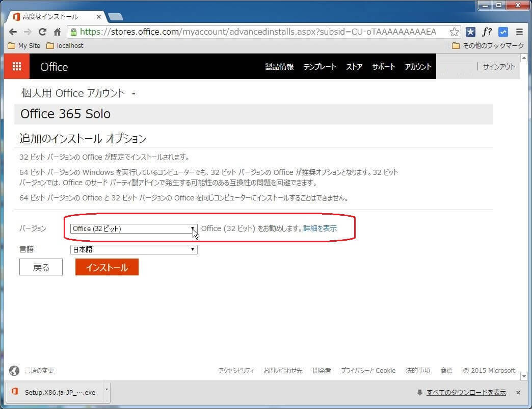This screenshot has width=532, height=409.
Task: Bookmark this page with the star icon
Action: (x=454, y=32)
